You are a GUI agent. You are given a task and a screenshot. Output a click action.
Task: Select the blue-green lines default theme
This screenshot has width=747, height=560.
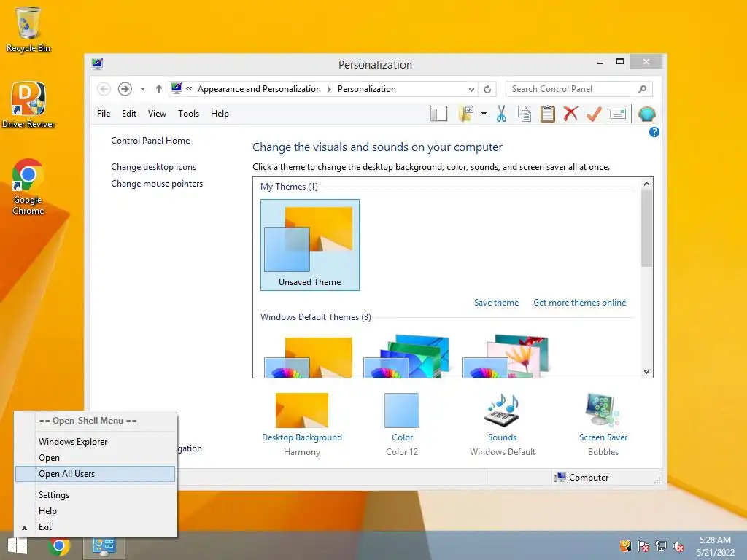(408, 356)
